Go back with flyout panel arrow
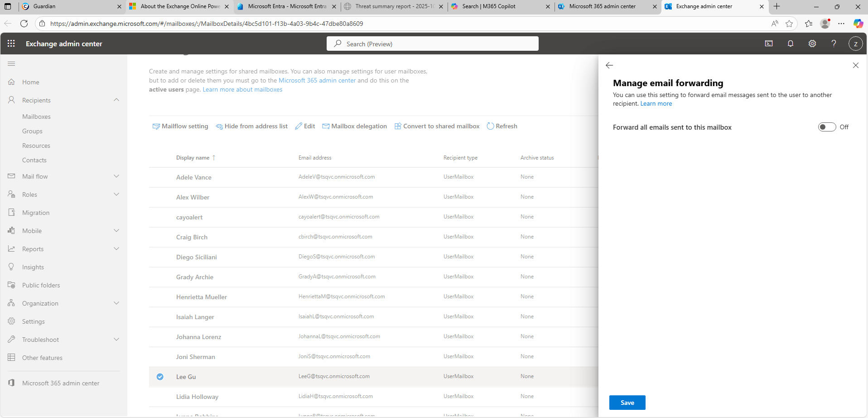Image resolution: width=868 pixels, height=418 pixels. click(609, 65)
